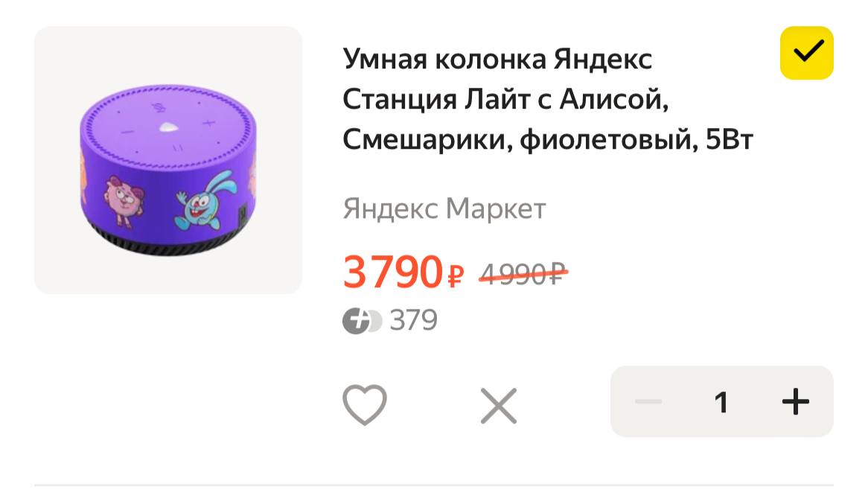
Task: Click the white Alice button on speaker top
Action: click(168, 127)
